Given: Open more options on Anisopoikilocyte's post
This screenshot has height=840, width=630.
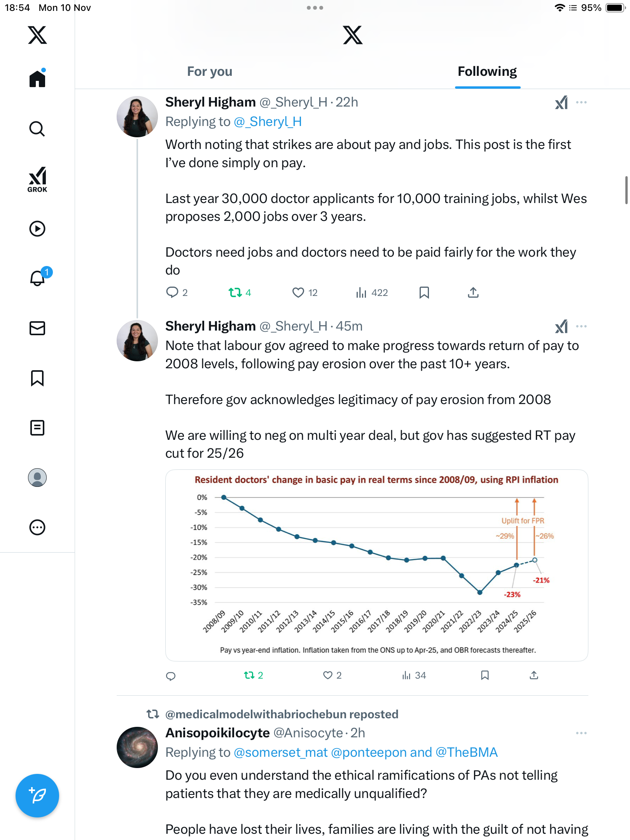Looking at the screenshot, I should (581, 733).
